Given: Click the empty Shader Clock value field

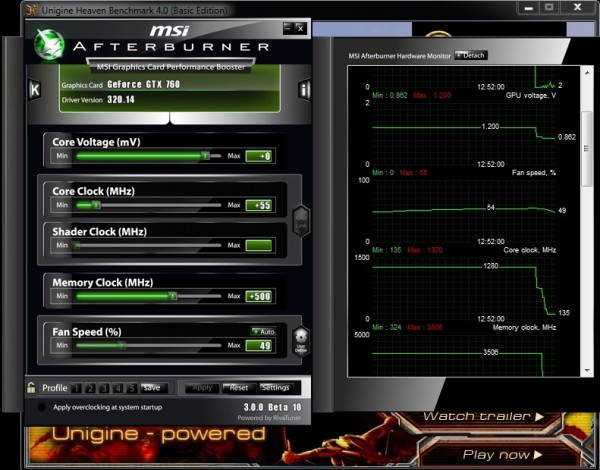Looking at the screenshot, I should coord(259,246).
